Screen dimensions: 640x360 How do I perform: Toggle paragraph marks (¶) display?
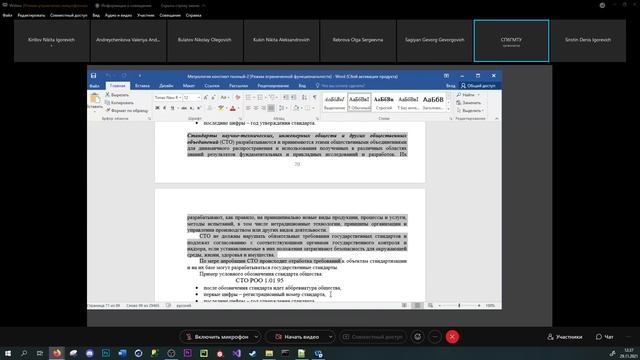click(x=315, y=98)
